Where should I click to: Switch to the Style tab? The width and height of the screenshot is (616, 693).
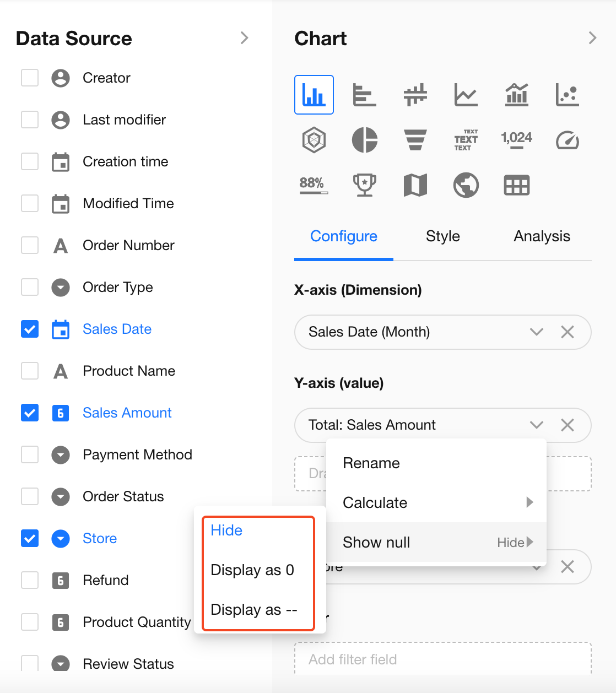pyautogui.click(x=442, y=236)
